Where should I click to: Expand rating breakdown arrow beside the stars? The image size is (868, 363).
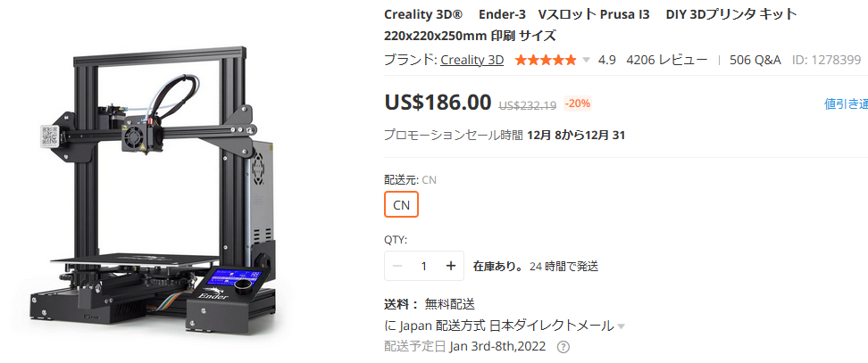[586, 61]
